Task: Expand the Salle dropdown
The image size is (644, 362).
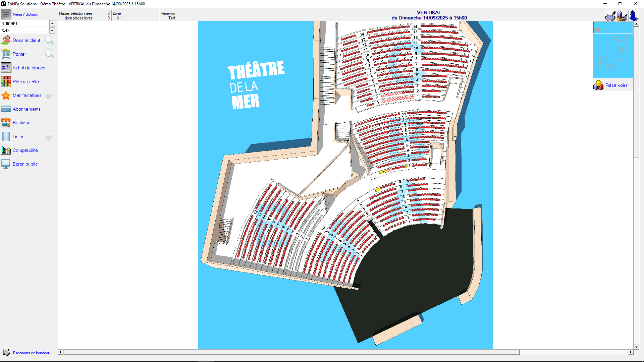Action: point(52,31)
